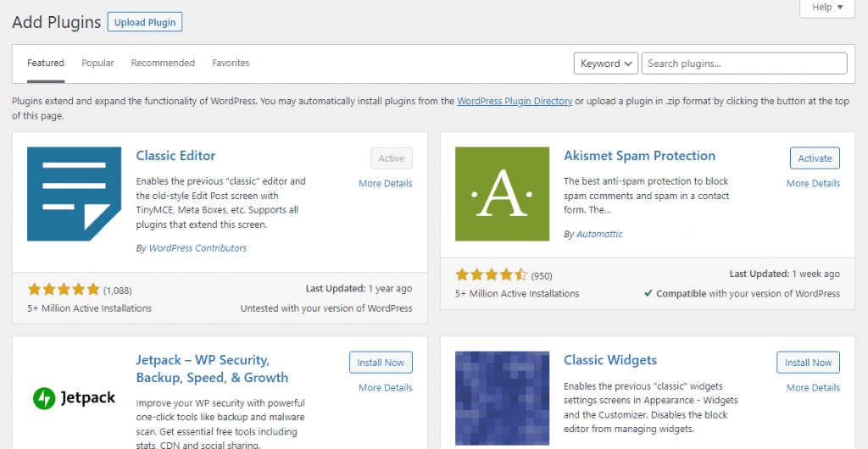Expand the Help panel
The width and height of the screenshot is (868, 449).
click(x=827, y=8)
